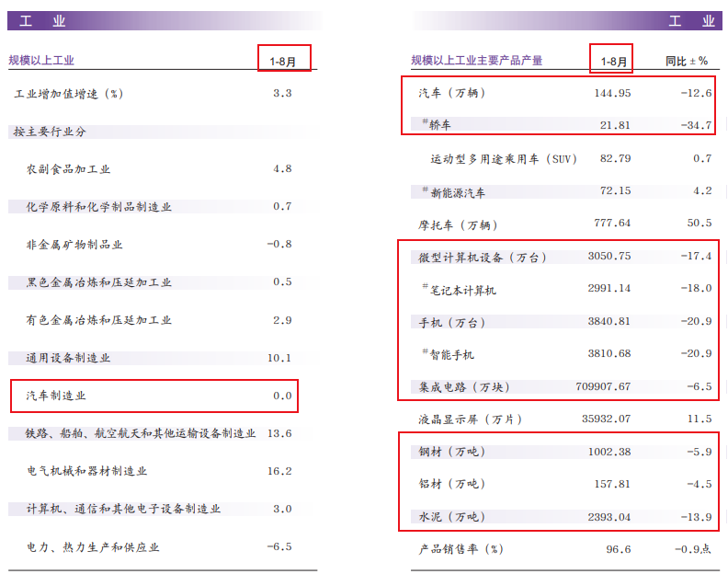Select the 笔记本计算机 row label
The height and width of the screenshot is (574, 728).
(x=460, y=290)
